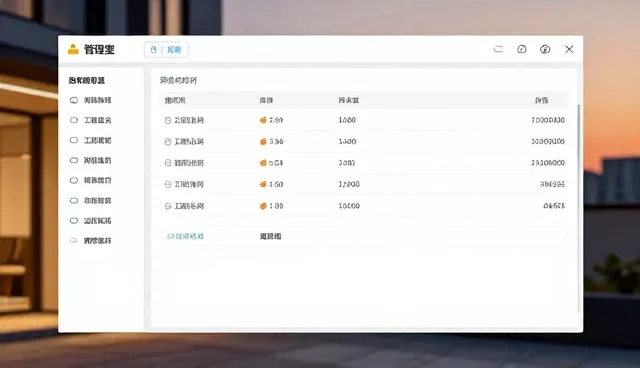Sort by the first table column header
This screenshot has width=640, height=368.
pos(175,100)
